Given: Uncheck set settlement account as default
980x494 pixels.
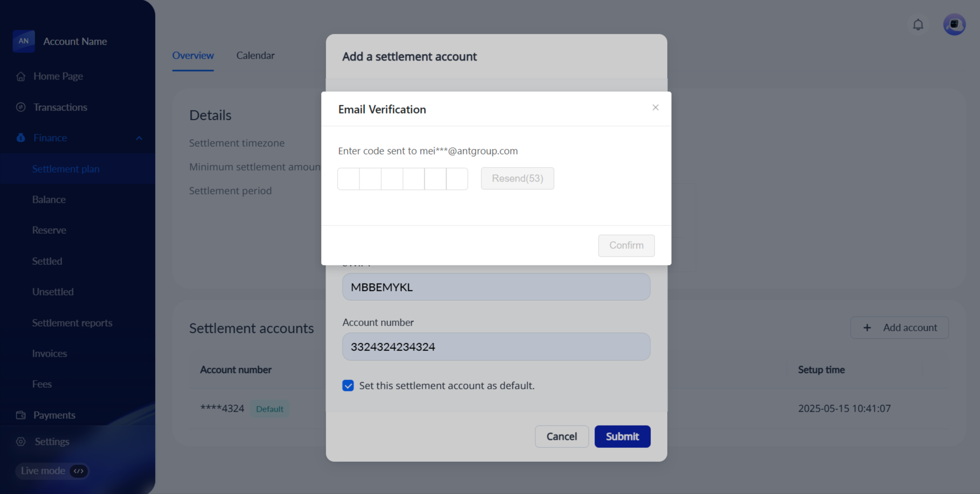Looking at the screenshot, I should [x=348, y=386].
